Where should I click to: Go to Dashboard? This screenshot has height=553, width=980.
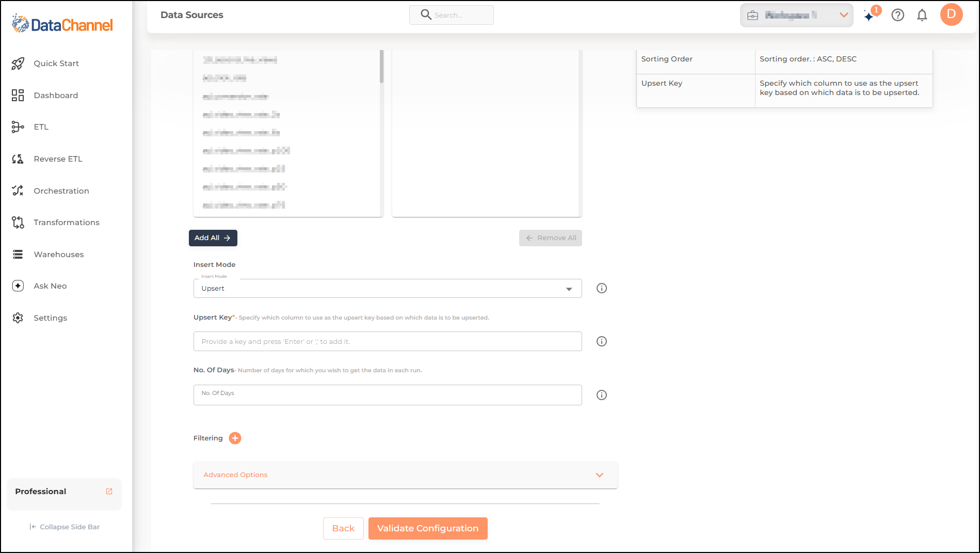(56, 96)
